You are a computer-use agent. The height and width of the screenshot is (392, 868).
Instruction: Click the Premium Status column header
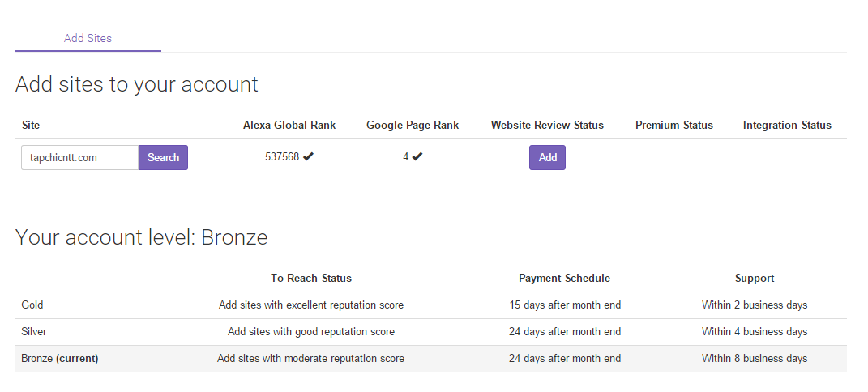click(673, 125)
